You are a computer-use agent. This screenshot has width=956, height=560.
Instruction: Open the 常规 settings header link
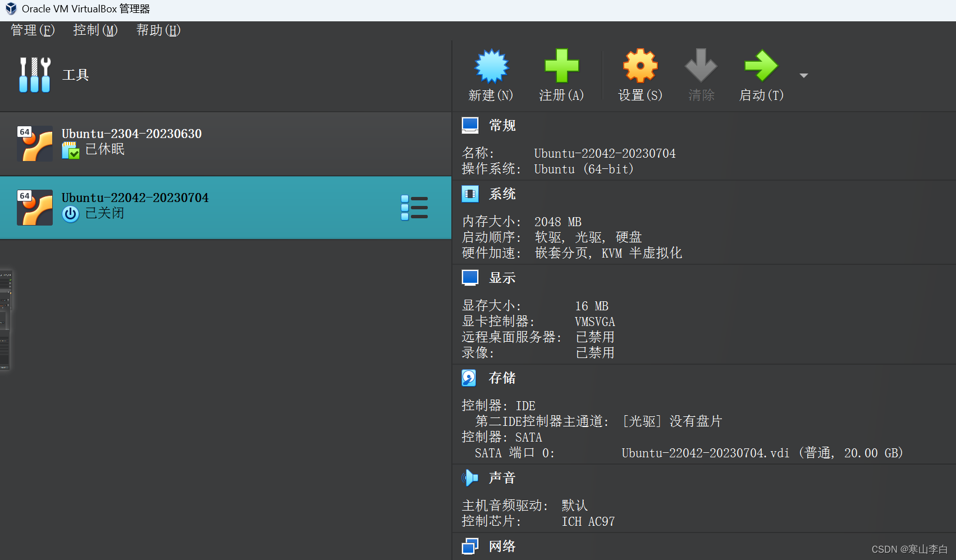pyautogui.click(x=502, y=125)
